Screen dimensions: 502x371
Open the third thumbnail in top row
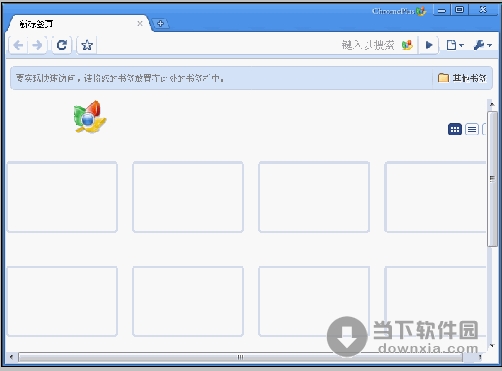(x=314, y=197)
